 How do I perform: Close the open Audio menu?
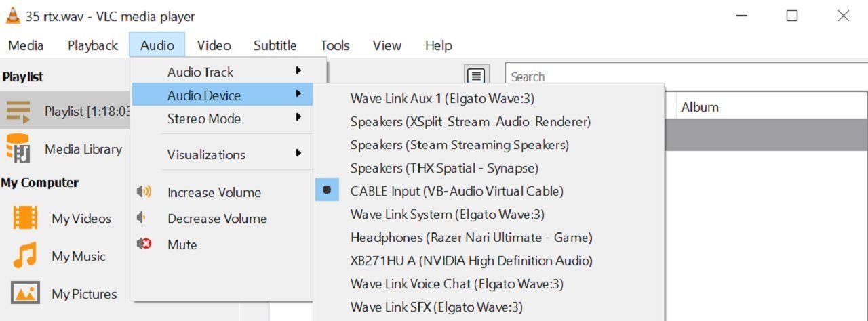[x=157, y=45]
